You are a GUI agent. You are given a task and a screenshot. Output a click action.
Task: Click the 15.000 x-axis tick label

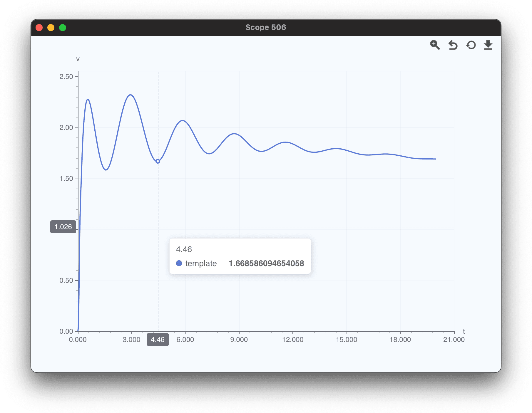pos(346,340)
